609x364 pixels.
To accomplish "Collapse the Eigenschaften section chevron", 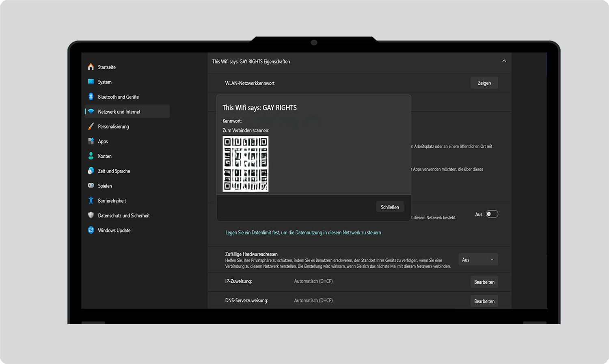I will pyautogui.click(x=504, y=61).
